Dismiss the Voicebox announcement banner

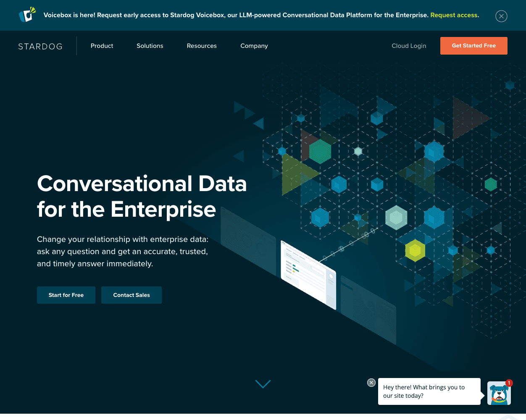click(501, 16)
